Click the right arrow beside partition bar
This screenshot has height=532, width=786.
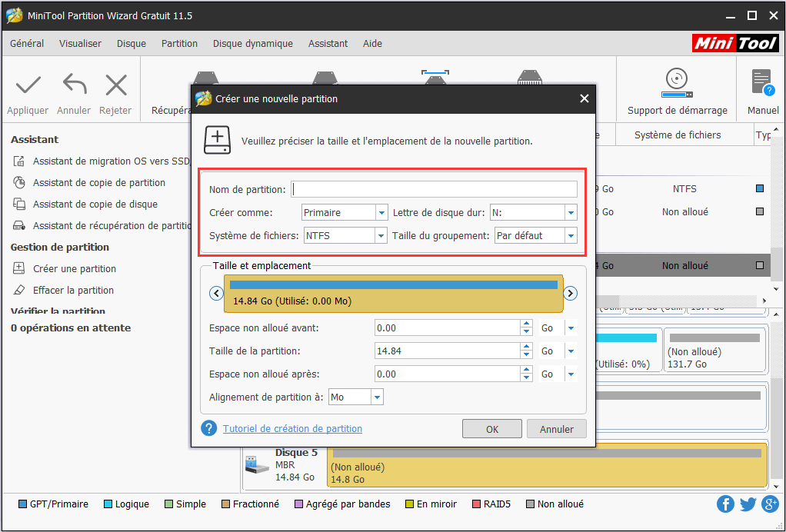[x=571, y=294]
